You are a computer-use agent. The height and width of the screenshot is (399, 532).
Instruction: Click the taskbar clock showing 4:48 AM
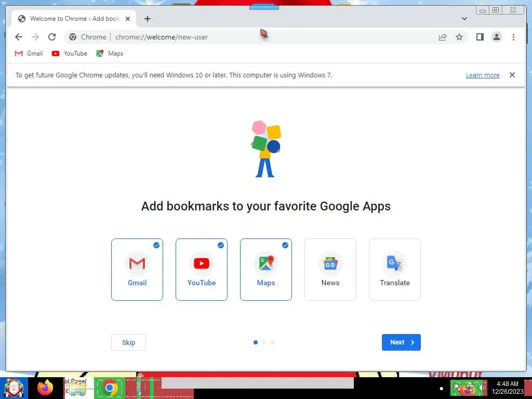(x=508, y=388)
